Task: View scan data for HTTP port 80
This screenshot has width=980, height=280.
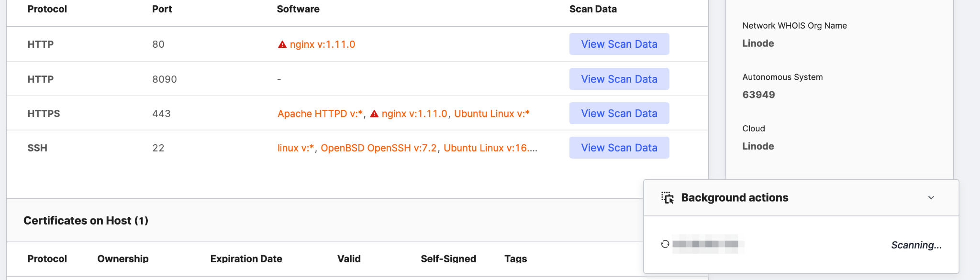Action: [619, 44]
